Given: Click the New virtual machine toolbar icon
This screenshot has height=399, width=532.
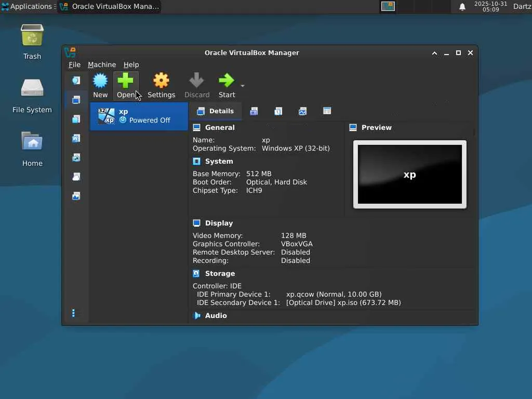Looking at the screenshot, I should 100,81.
